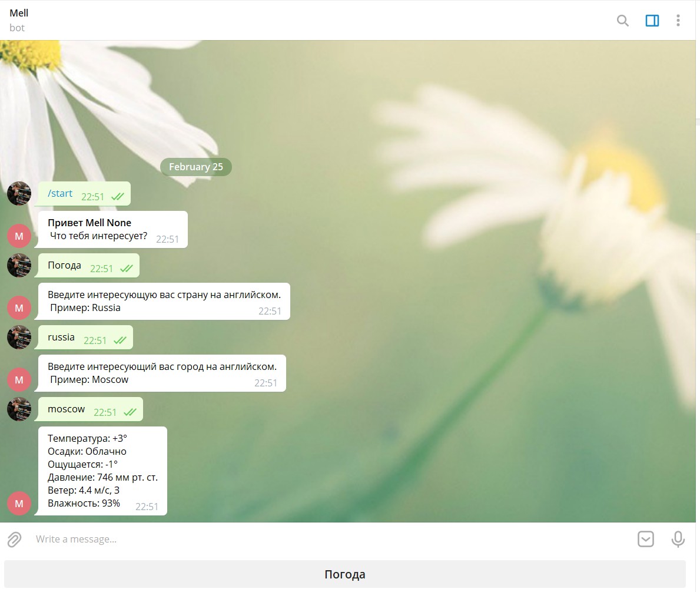Click the February 25 date badge
Viewport: 700px width, 592px height.
point(196,167)
